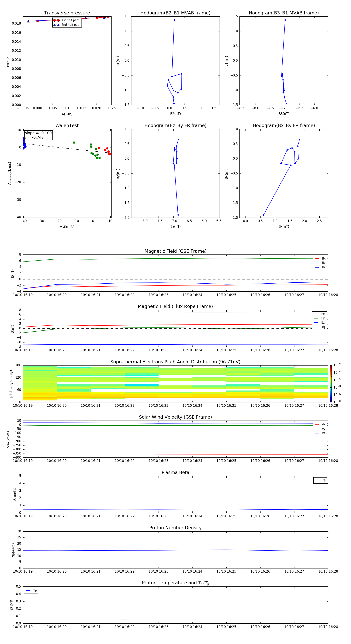Viewport: 351px width, 644px height.
Task: Click the By legend entry in GSE magnetic field plot
Action: click(x=320, y=263)
